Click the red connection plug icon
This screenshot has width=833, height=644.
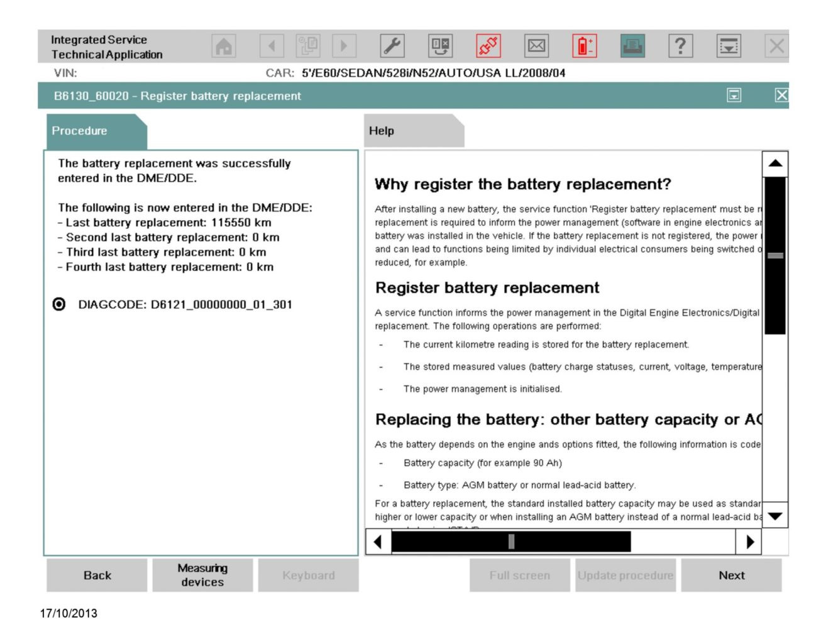tap(488, 46)
